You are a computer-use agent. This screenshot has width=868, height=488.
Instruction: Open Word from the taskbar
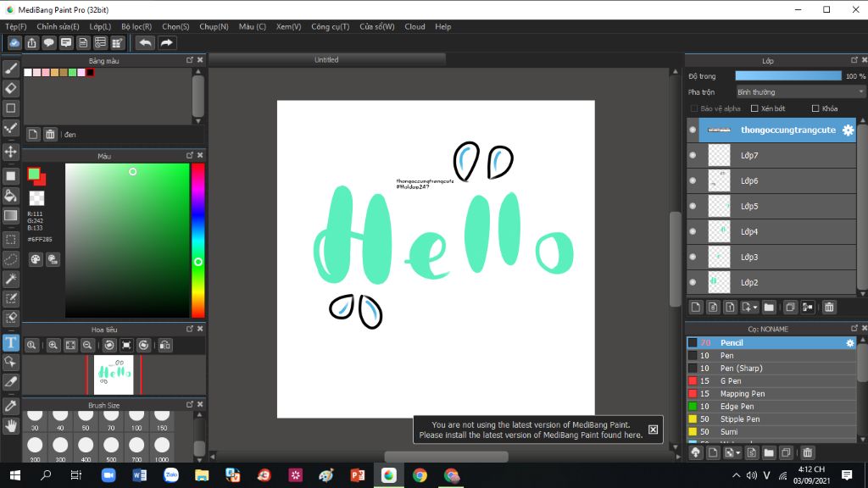[x=140, y=475]
